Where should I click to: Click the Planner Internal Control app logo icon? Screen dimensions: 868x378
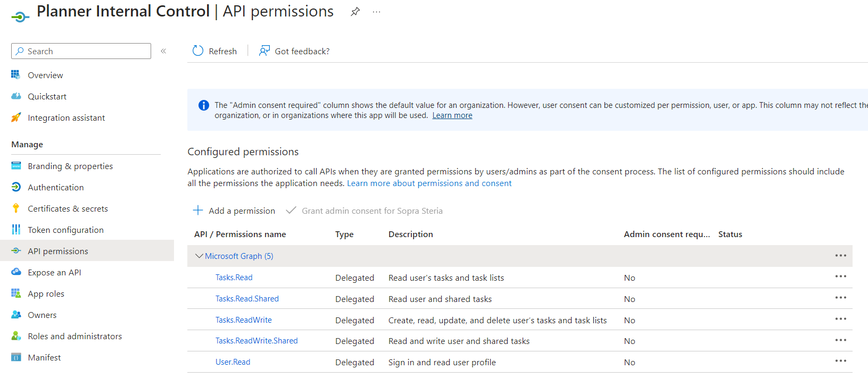pyautogui.click(x=20, y=17)
